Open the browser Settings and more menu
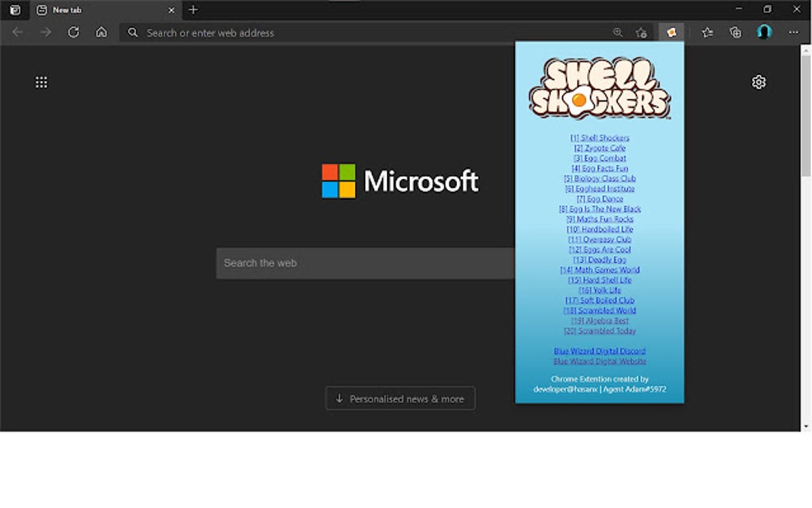 (794, 33)
